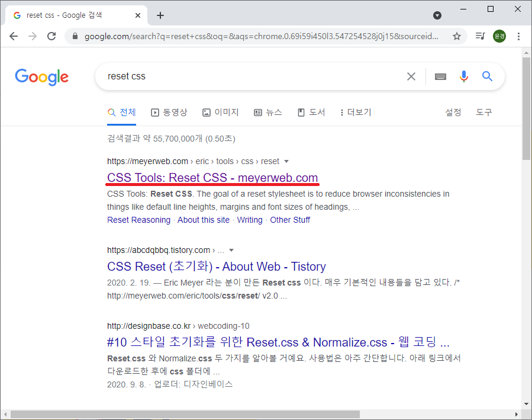
Task: Select the 전체 search tab
Action: 121,113
